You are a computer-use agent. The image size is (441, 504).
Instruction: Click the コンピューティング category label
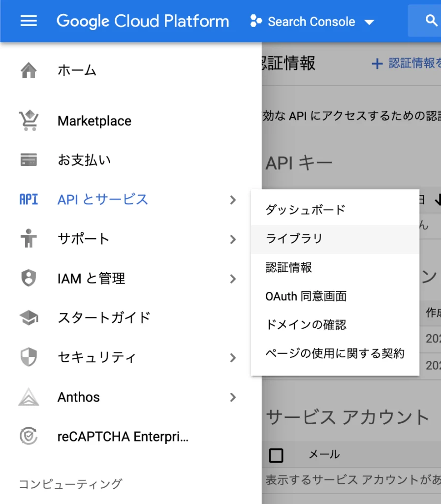[70, 484]
